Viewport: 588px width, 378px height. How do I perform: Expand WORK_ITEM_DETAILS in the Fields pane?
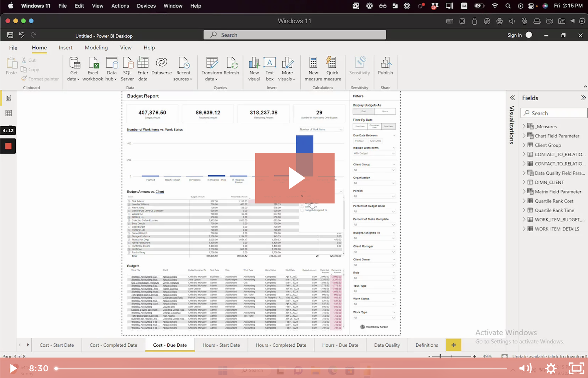point(524,229)
